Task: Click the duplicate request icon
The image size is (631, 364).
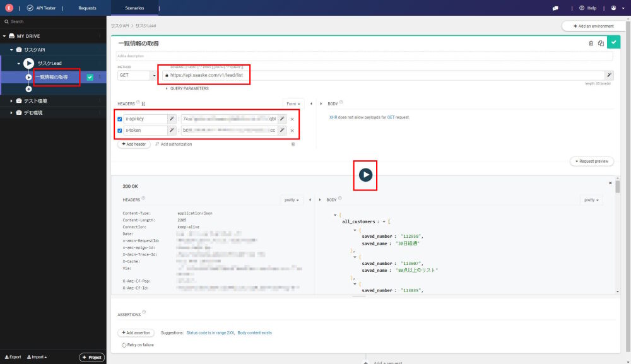Action: (601, 44)
